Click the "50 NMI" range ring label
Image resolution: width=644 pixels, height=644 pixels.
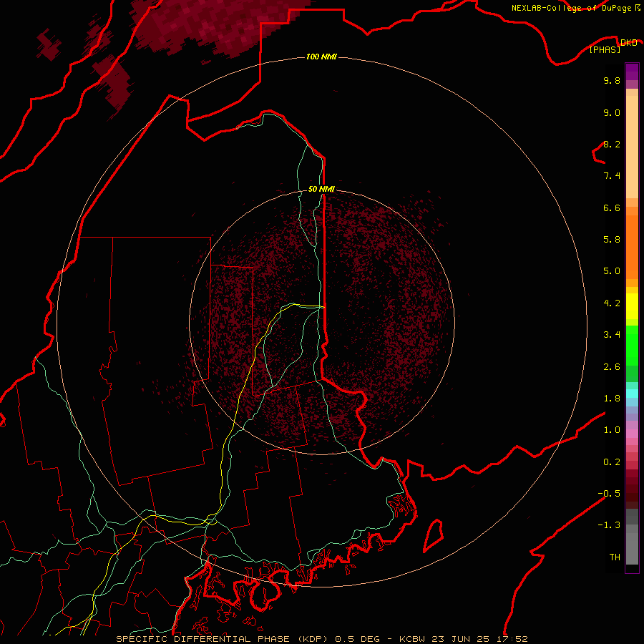coord(321,189)
